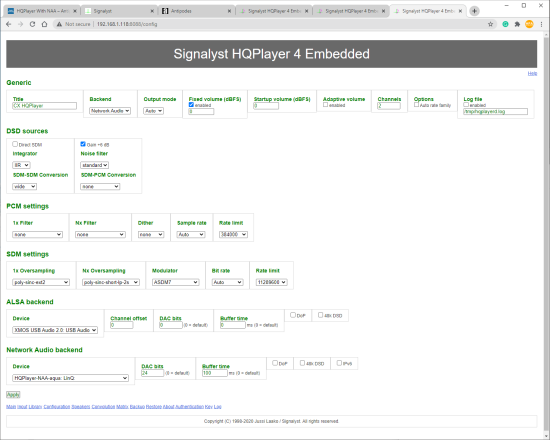Go to browser home page icon
The height and width of the screenshot is (440, 550).
[x=44, y=24]
